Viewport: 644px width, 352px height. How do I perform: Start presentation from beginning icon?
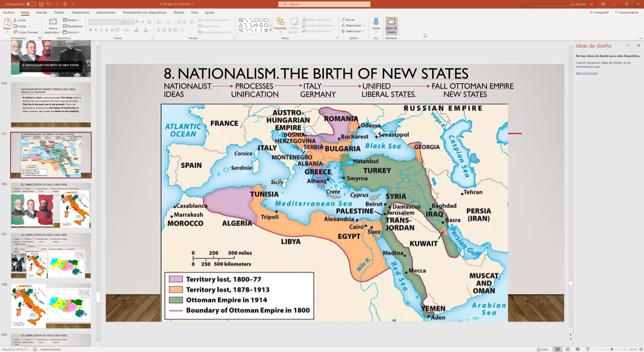click(x=65, y=4)
